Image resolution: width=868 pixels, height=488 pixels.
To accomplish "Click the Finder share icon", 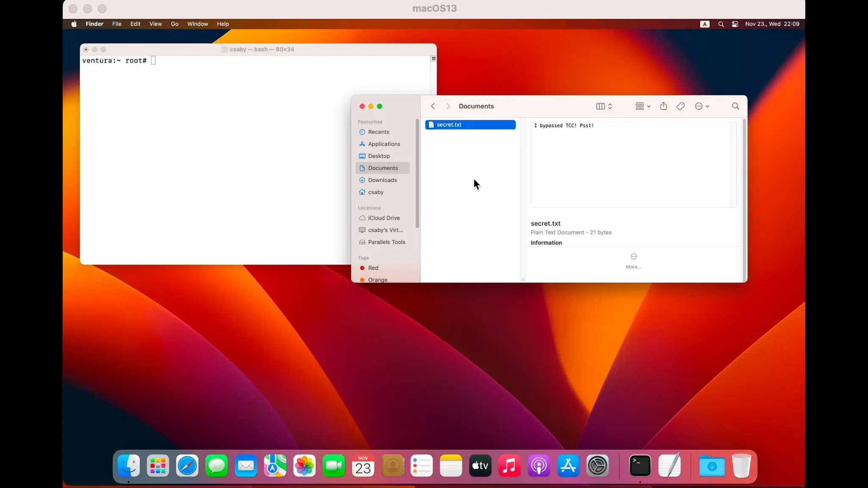I will (663, 106).
